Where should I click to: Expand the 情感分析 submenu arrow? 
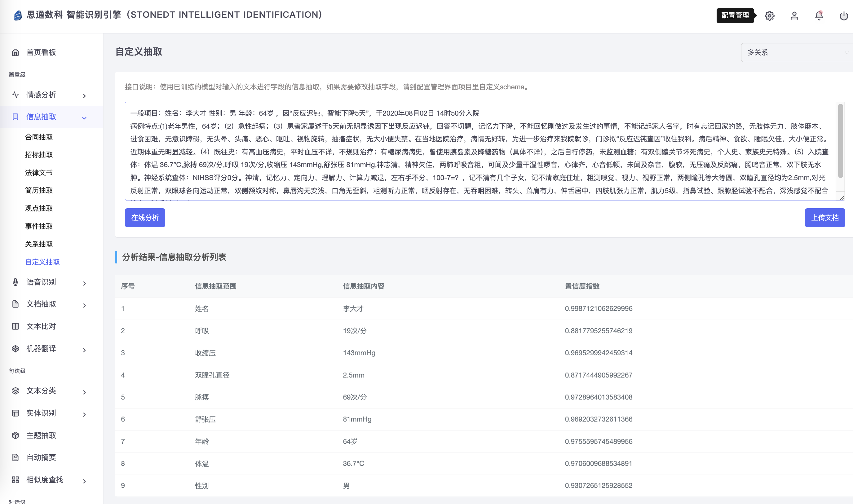click(84, 96)
